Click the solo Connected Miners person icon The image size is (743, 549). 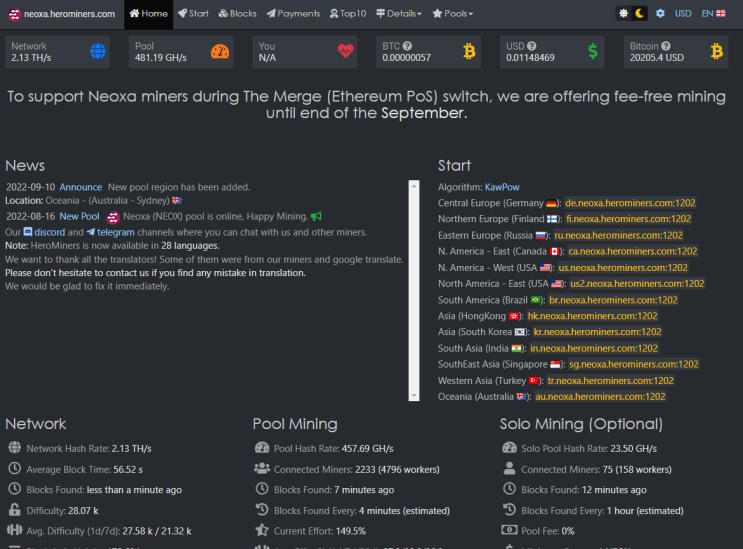509,468
